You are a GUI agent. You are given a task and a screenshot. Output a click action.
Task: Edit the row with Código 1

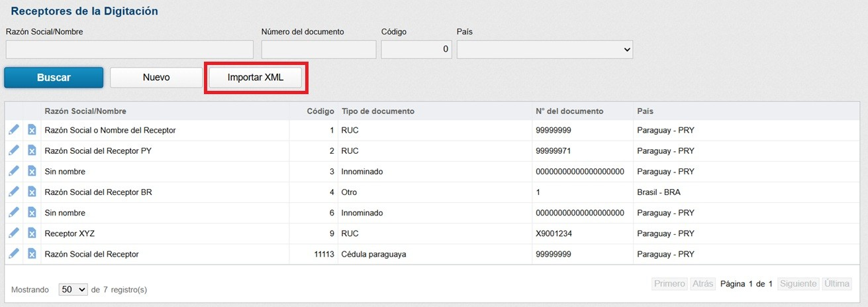14,130
